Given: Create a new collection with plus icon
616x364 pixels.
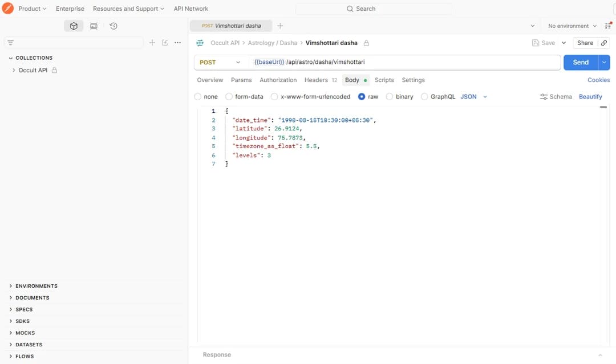Looking at the screenshot, I should [152, 43].
